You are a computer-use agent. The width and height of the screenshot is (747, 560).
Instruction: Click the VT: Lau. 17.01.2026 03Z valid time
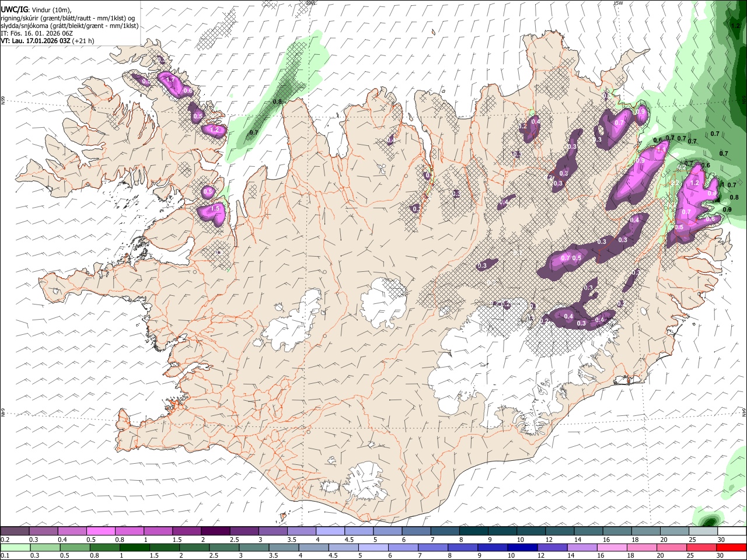35,41
